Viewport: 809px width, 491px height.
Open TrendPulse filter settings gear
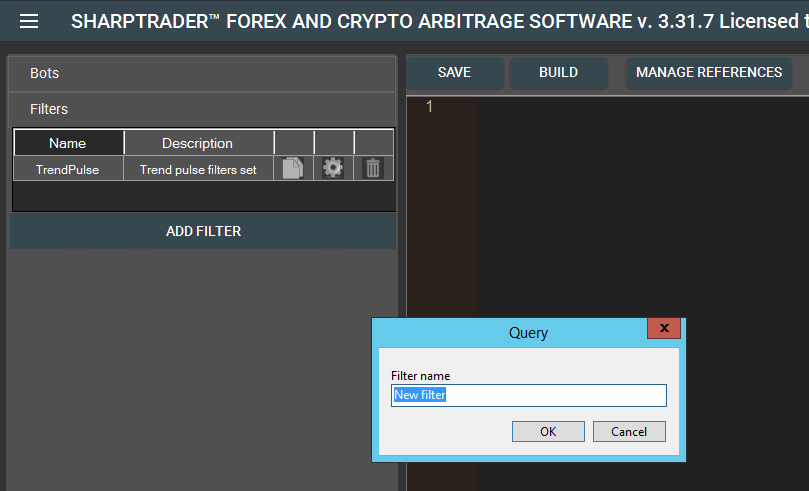click(333, 169)
